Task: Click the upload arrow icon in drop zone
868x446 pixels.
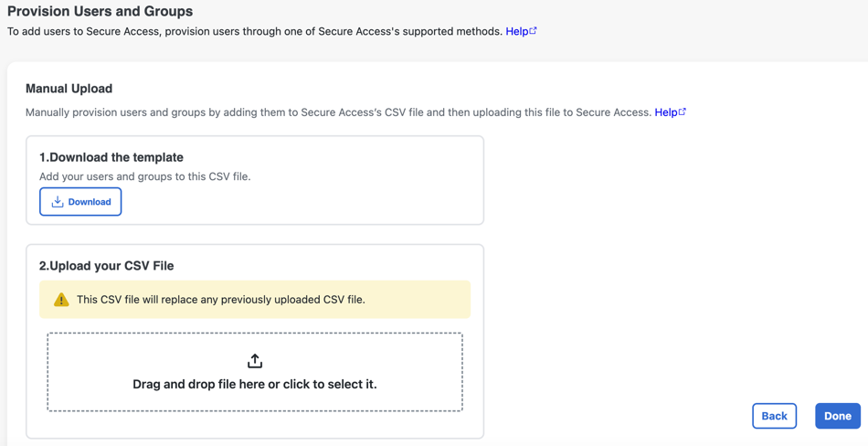Action: [255, 361]
